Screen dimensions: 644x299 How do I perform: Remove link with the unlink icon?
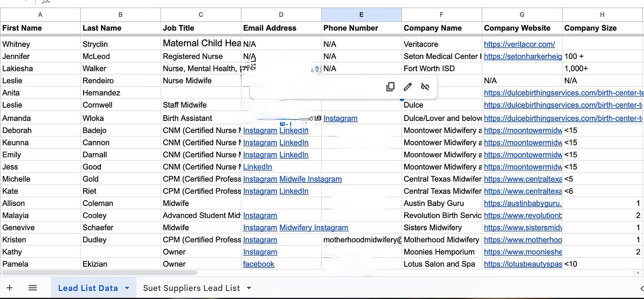pos(425,87)
